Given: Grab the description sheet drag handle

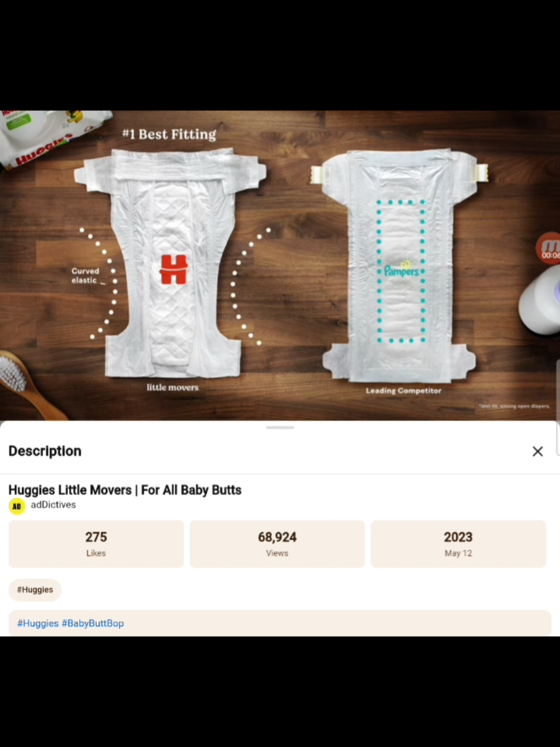Looking at the screenshot, I should tap(280, 427).
